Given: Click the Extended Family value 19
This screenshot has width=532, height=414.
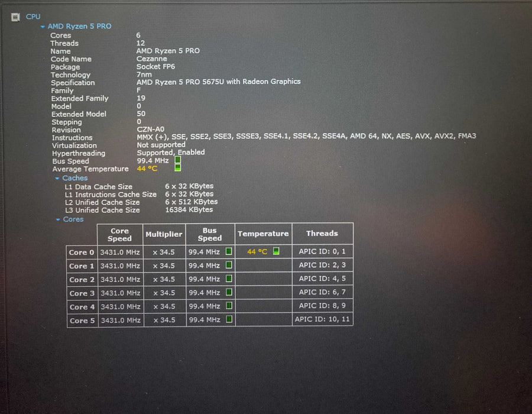Looking at the screenshot, I should (141, 98).
